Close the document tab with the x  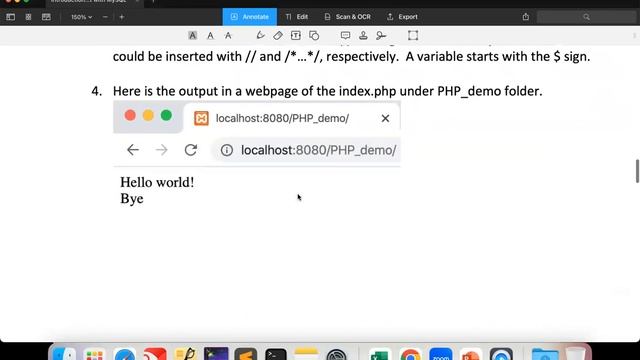pos(137,2)
